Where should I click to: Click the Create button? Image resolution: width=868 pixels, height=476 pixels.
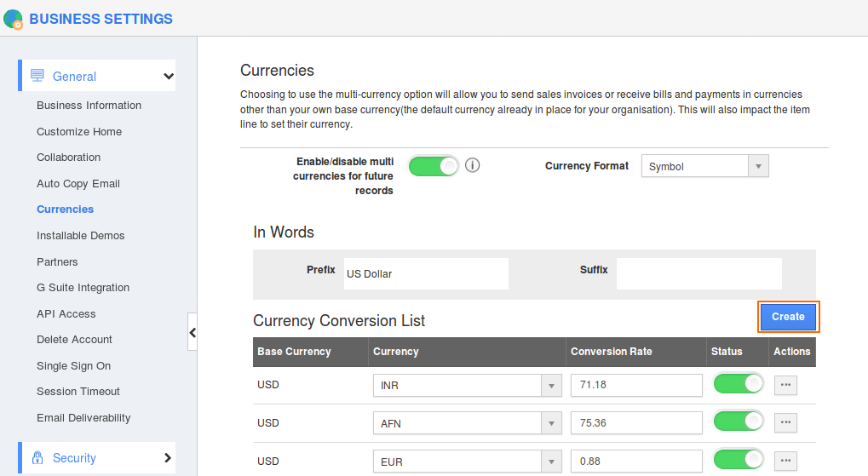click(x=788, y=317)
